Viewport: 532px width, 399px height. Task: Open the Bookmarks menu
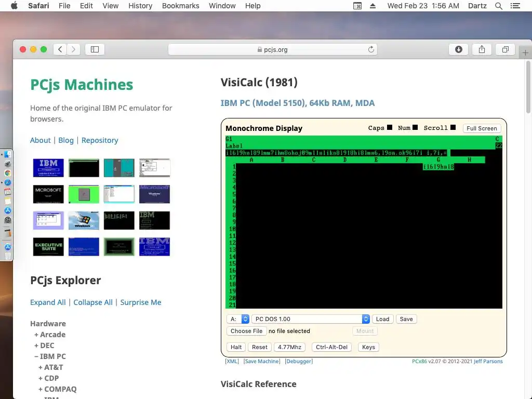point(180,6)
